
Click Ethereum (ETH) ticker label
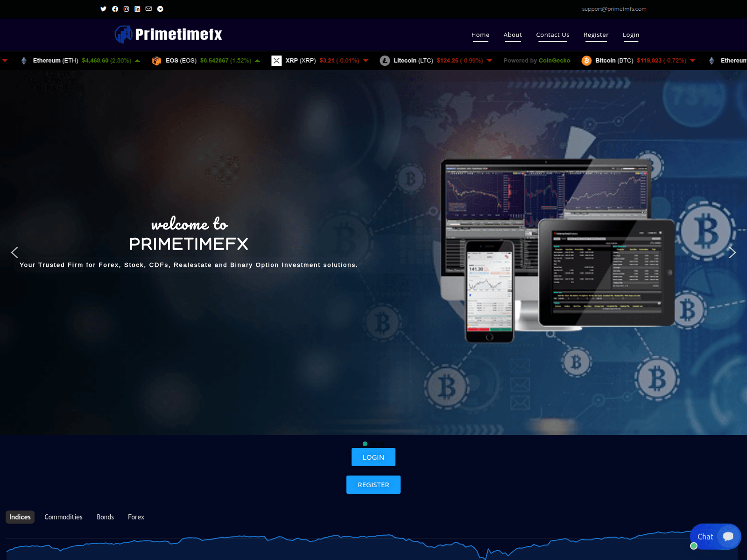[x=56, y=61]
